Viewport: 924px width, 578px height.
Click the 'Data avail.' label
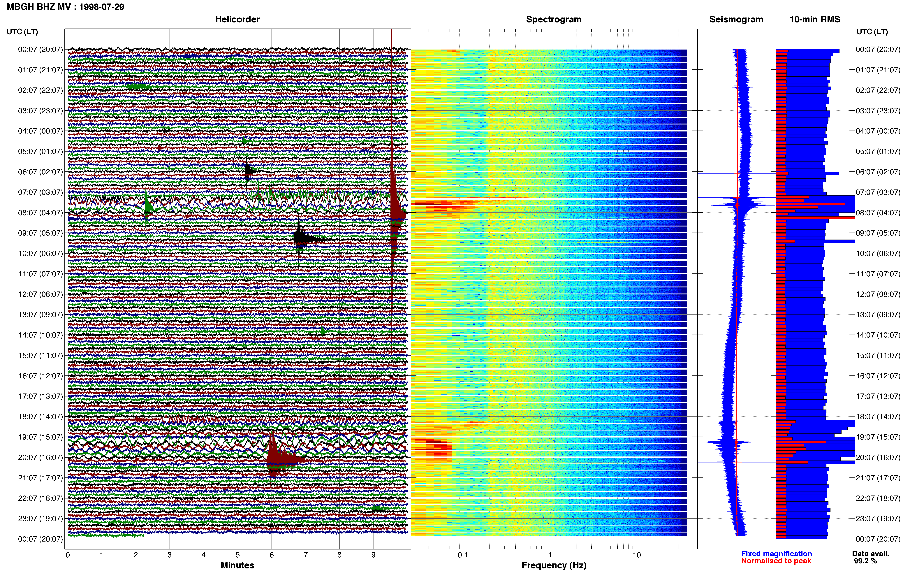870,554
